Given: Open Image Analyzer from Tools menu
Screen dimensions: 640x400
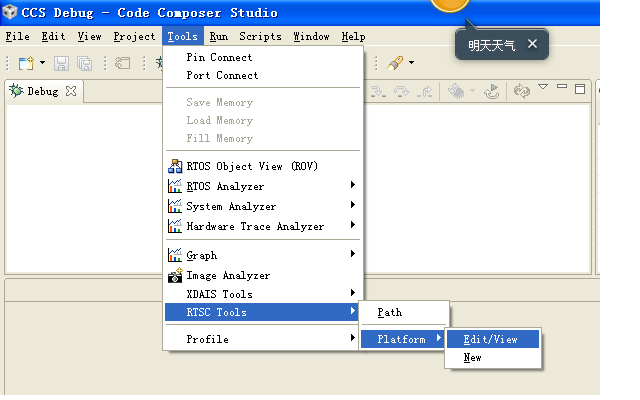Looking at the screenshot, I should [263, 276].
